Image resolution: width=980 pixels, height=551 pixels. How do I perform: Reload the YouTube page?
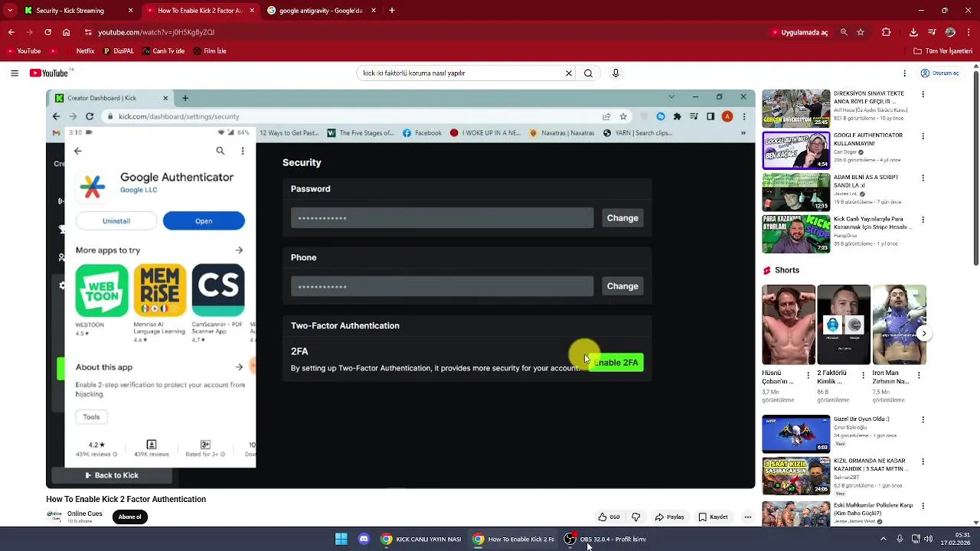(x=47, y=32)
